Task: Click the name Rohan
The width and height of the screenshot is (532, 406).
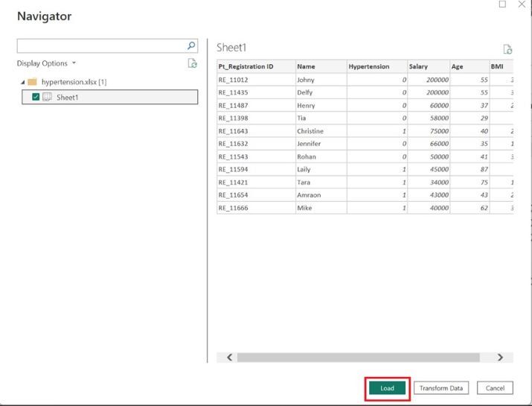Action: pos(307,156)
